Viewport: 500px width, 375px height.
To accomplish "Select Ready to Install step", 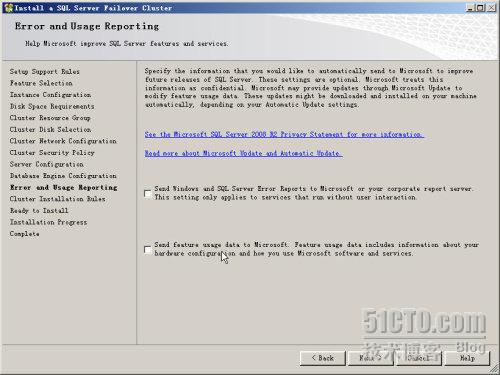I will tap(39, 211).
